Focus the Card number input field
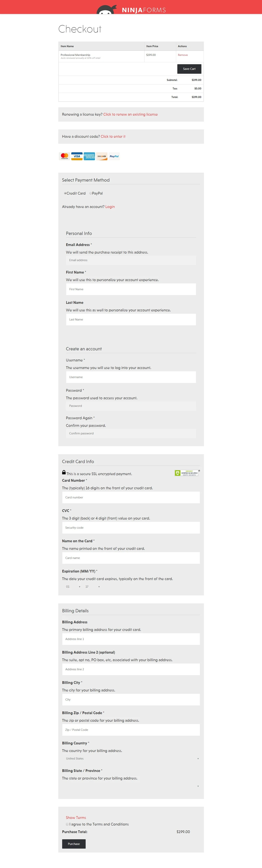The image size is (262, 868). [131, 497]
